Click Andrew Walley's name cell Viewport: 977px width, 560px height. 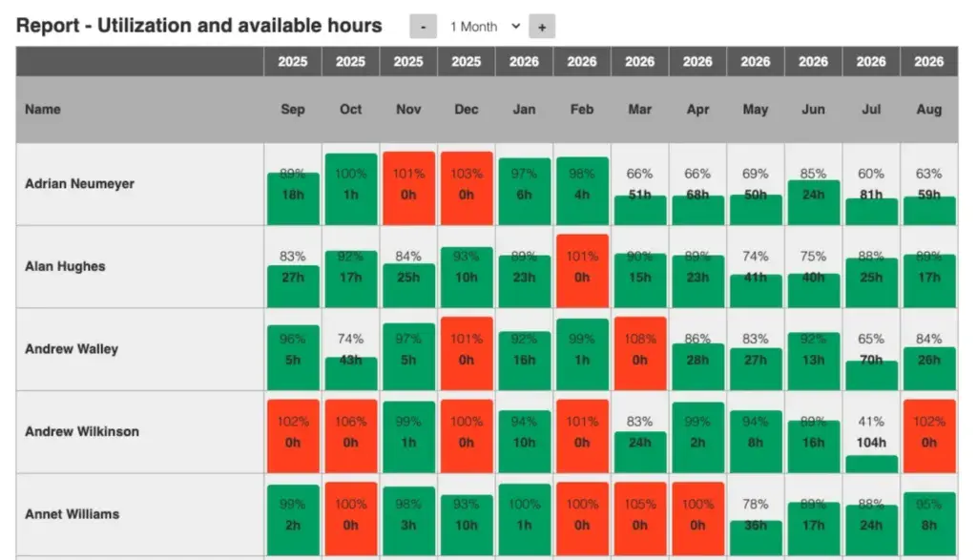pyautogui.click(x=72, y=349)
